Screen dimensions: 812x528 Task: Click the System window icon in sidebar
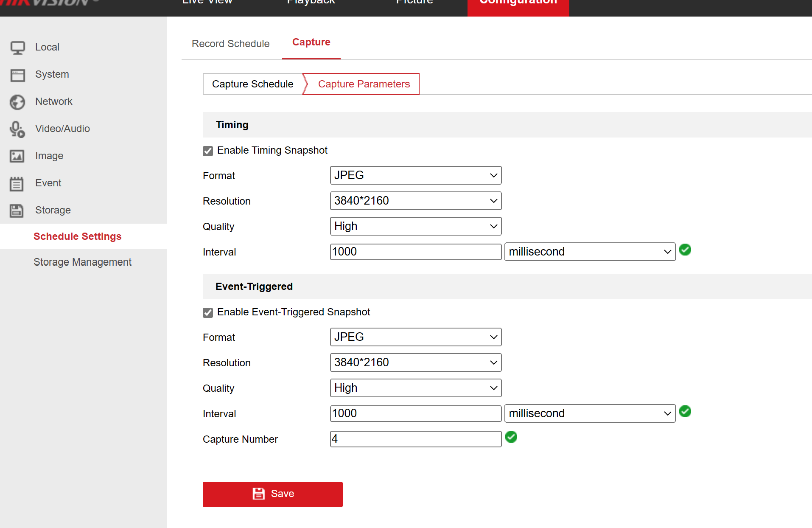[x=17, y=75]
